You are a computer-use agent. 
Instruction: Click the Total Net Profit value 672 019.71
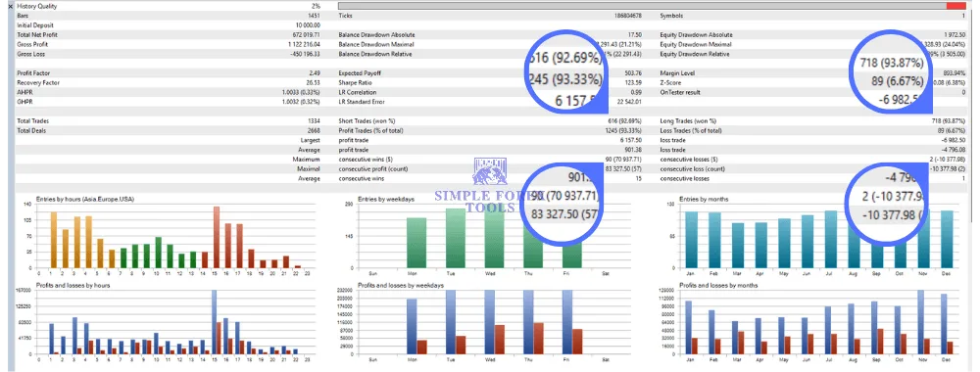306,35
